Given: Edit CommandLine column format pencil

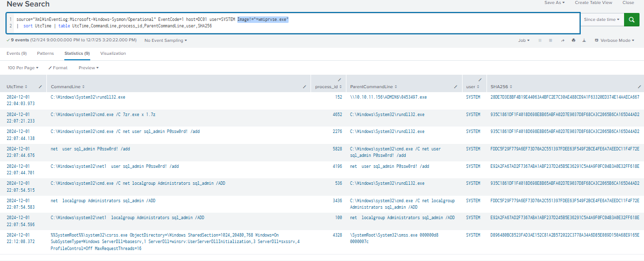Looking at the screenshot, I should (305, 87).
